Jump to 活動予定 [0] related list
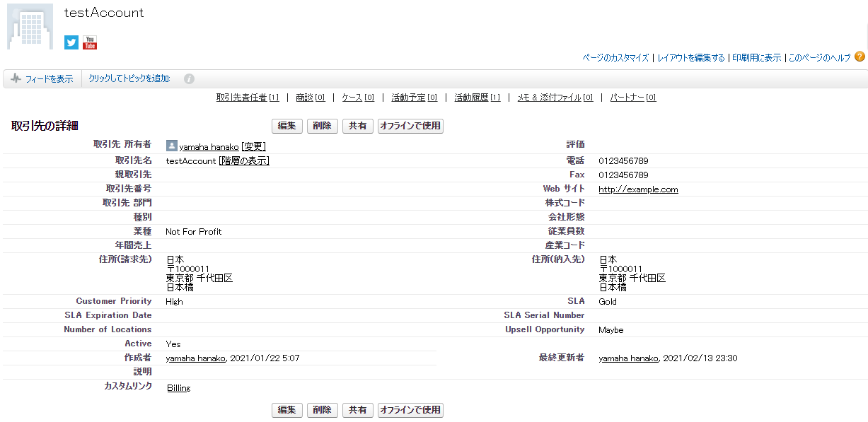Screen dimensions: 868x422 point(414,98)
